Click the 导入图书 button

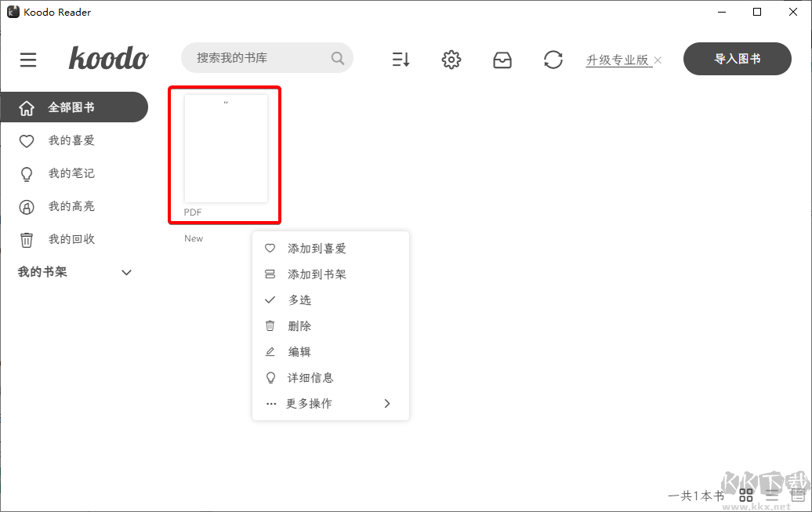tap(737, 59)
